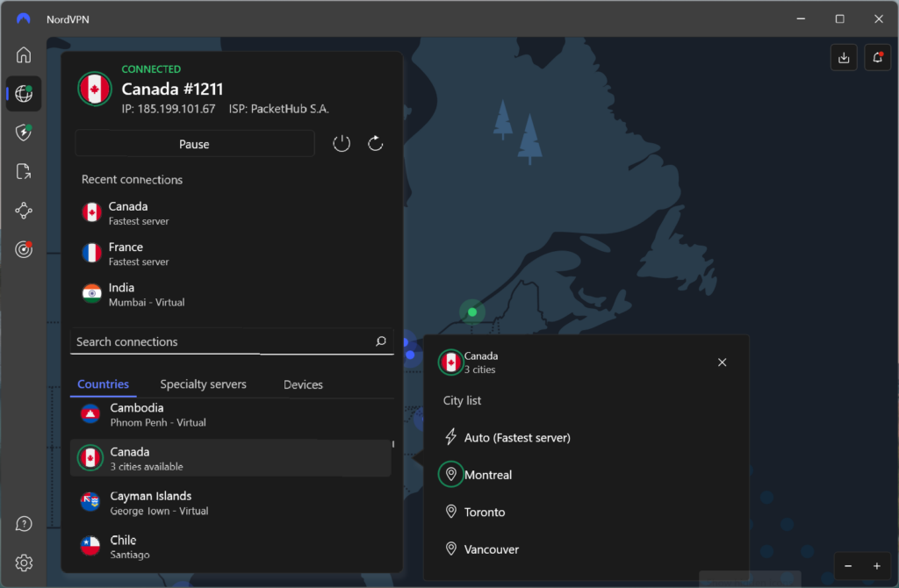Image resolution: width=899 pixels, height=588 pixels.
Task: Click the lightning bolt Auto icon
Action: pyautogui.click(x=451, y=437)
